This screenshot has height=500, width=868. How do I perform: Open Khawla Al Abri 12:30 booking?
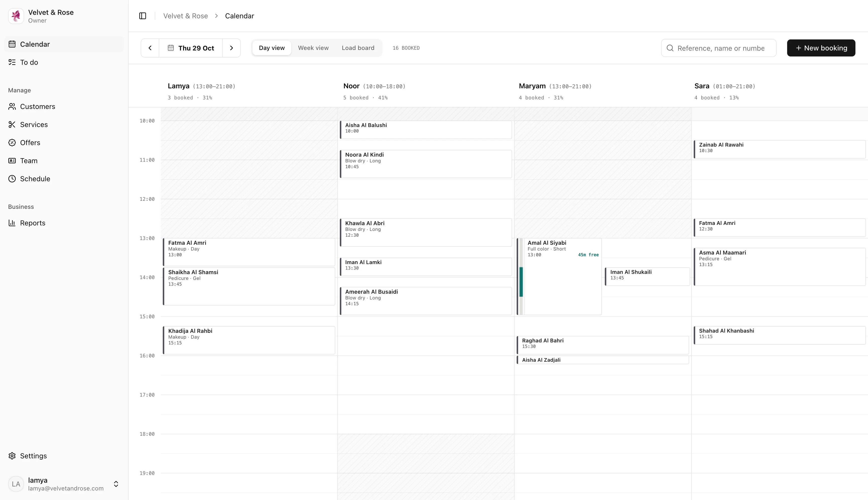[426, 232]
